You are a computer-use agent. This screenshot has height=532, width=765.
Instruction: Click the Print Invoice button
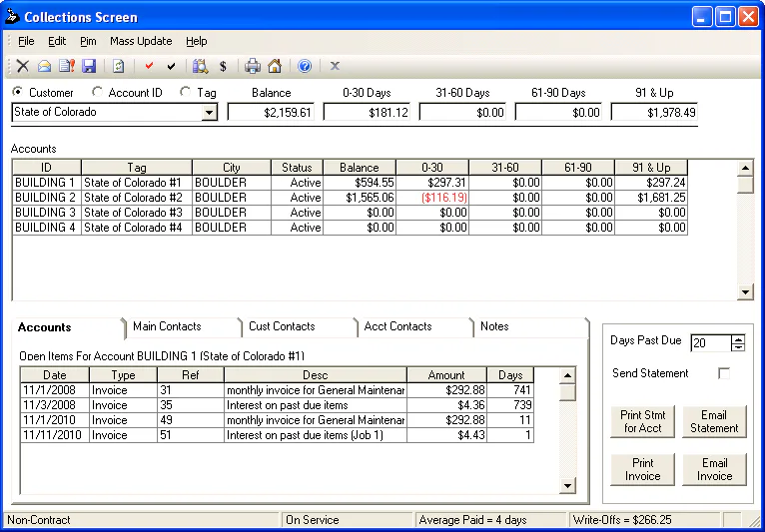click(x=642, y=469)
